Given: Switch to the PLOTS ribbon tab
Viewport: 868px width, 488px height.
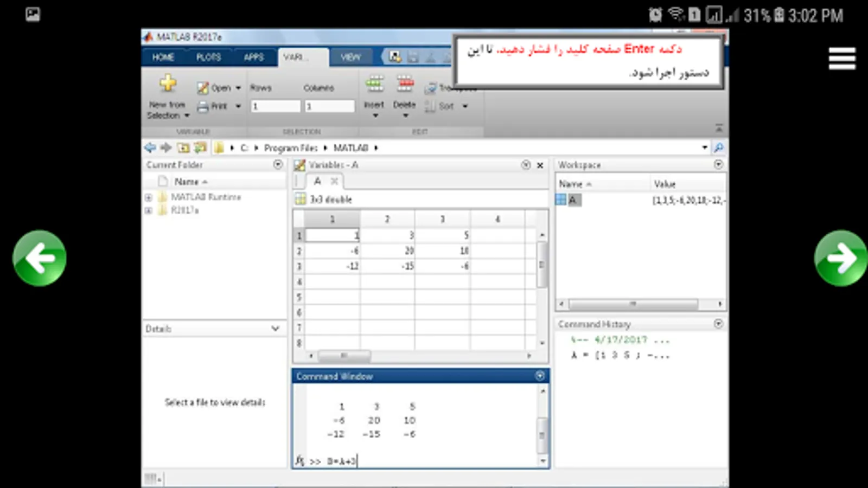Looking at the screenshot, I should [x=208, y=57].
